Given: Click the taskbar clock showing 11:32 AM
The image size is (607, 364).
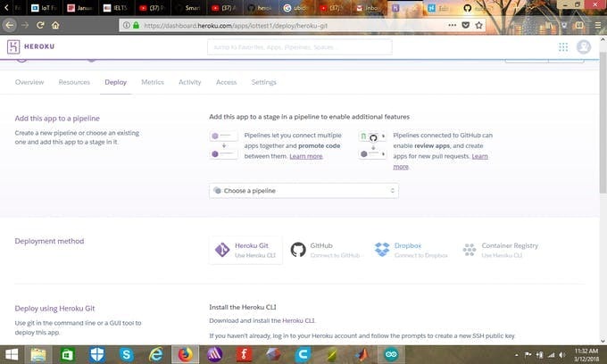Looking at the screenshot, I should pyautogui.click(x=586, y=355).
